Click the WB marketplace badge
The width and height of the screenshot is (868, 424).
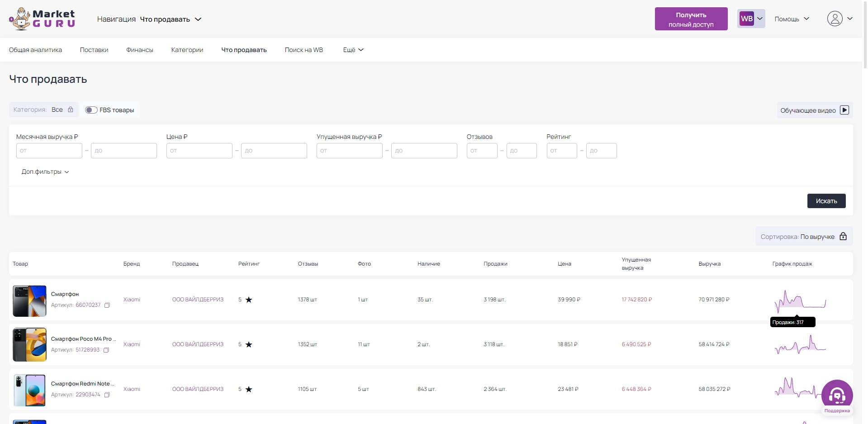(747, 19)
